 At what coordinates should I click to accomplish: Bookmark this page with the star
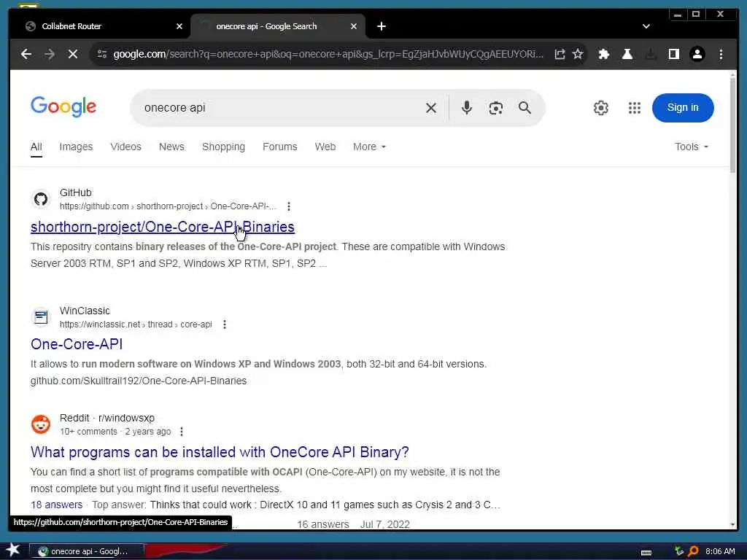click(x=578, y=54)
